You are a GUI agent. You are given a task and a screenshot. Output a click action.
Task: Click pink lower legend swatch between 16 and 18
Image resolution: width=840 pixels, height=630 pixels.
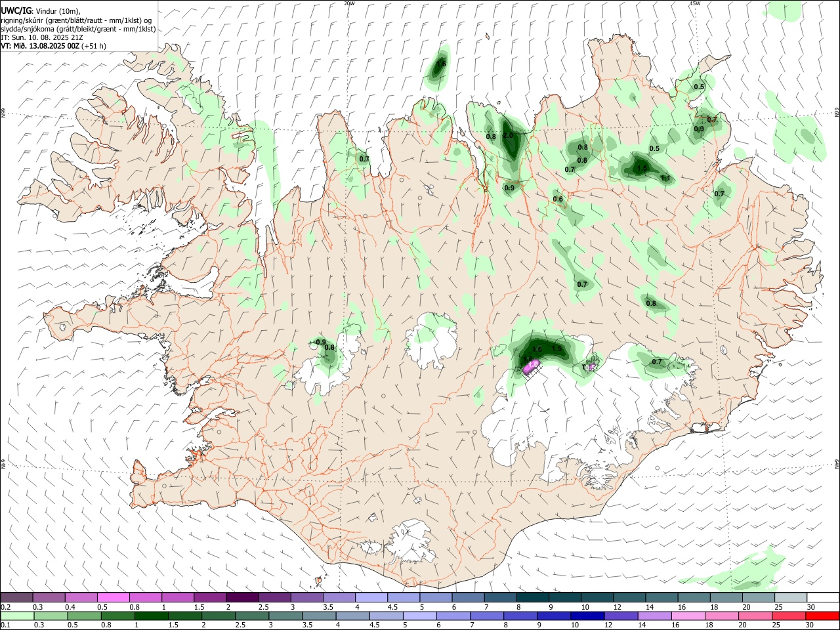[688, 616]
